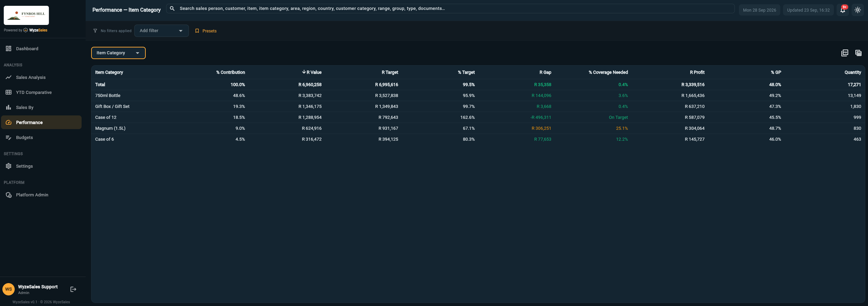Click the search magnifier icon
Viewport: 868px width, 306px height.
(x=172, y=9)
